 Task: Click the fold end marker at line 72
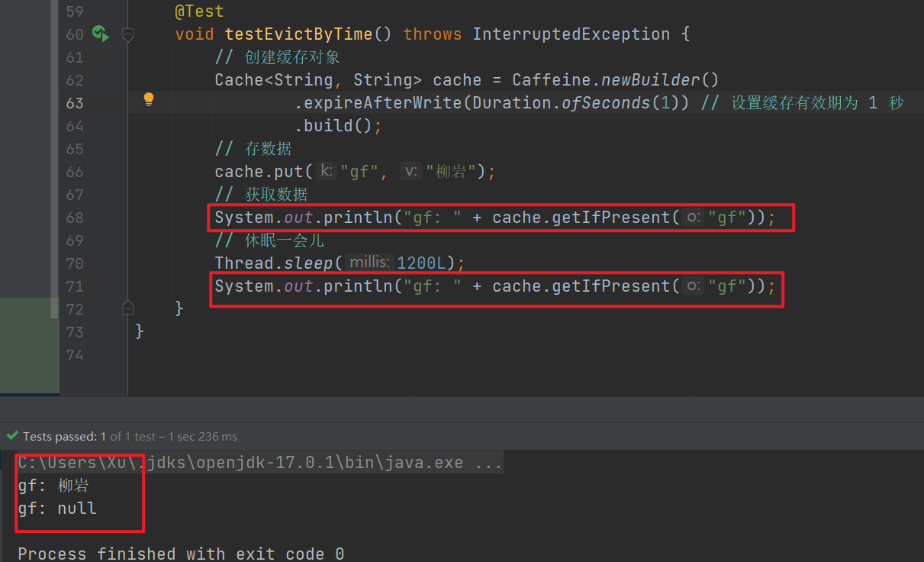point(128,308)
